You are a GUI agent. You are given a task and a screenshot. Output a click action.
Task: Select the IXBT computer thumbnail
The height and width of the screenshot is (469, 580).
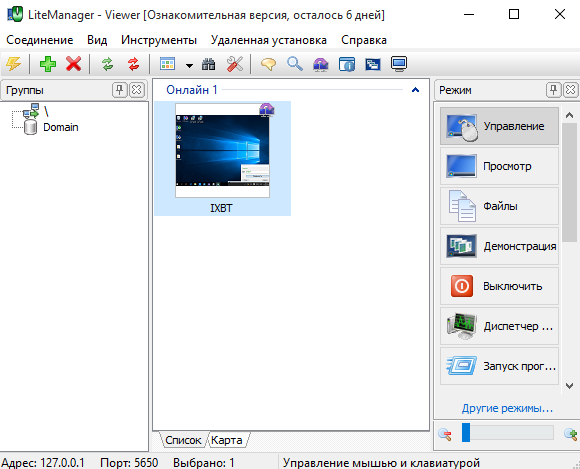click(x=222, y=151)
